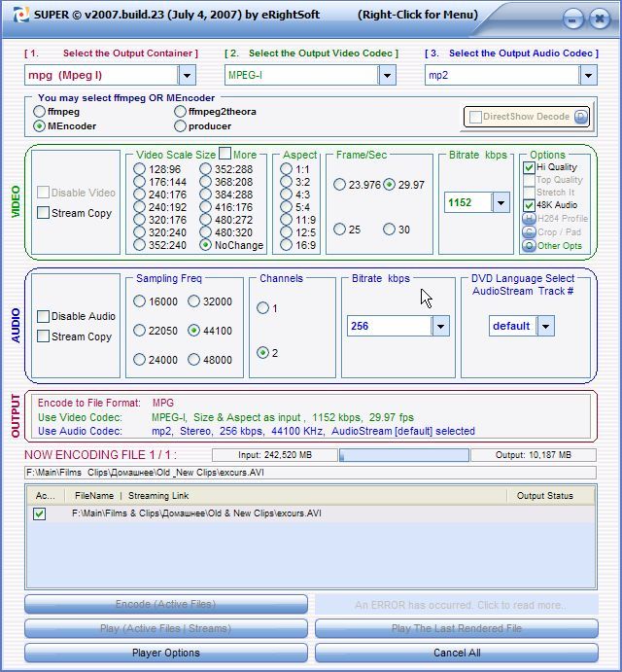This screenshot has height=672, width=622.
Task: Click the Output: 10,187 MB field
Action: point(534,455)
